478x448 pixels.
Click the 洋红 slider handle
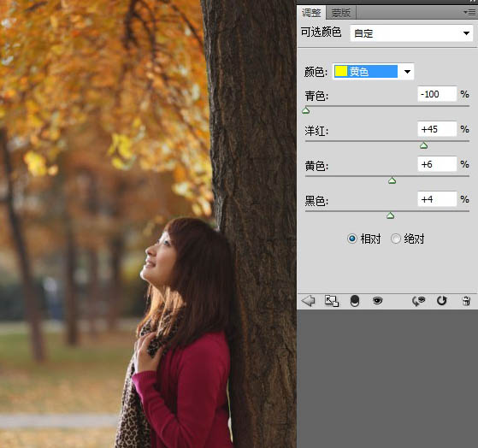pyautogui.click(x=423, y=145)
